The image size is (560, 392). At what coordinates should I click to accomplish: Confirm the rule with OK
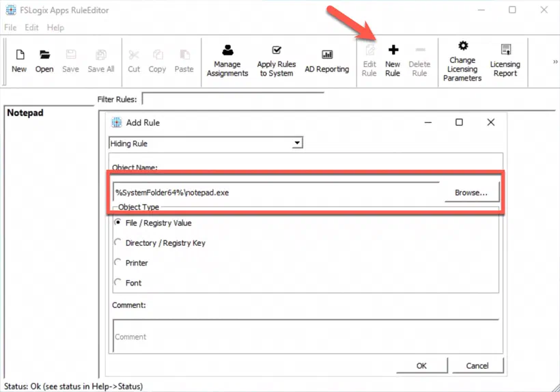(x=421, y=365)
